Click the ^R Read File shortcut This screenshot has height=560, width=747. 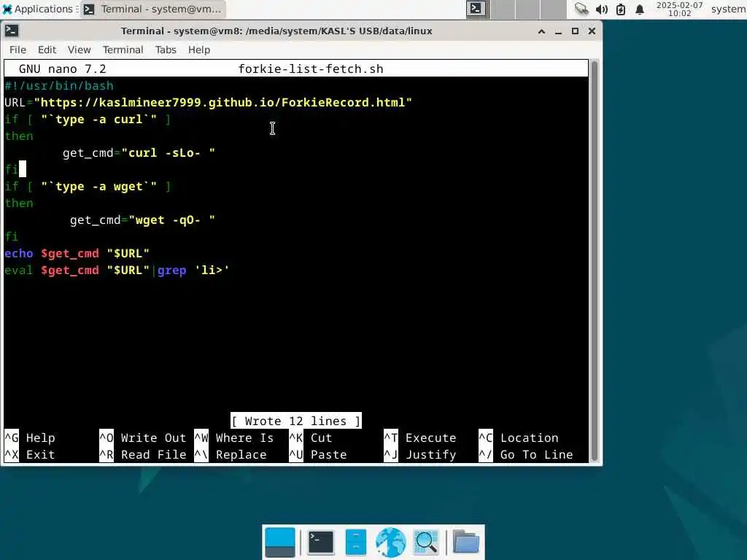(142, 454)
